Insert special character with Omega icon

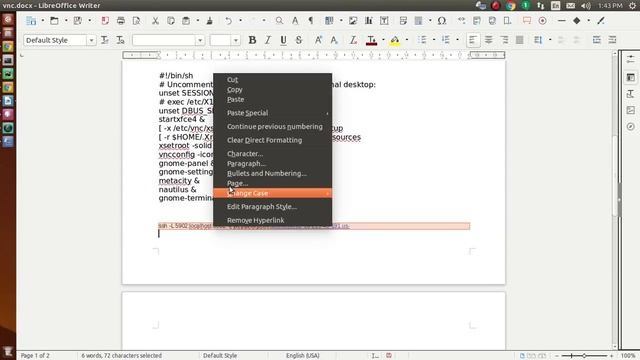coord(442,20)
